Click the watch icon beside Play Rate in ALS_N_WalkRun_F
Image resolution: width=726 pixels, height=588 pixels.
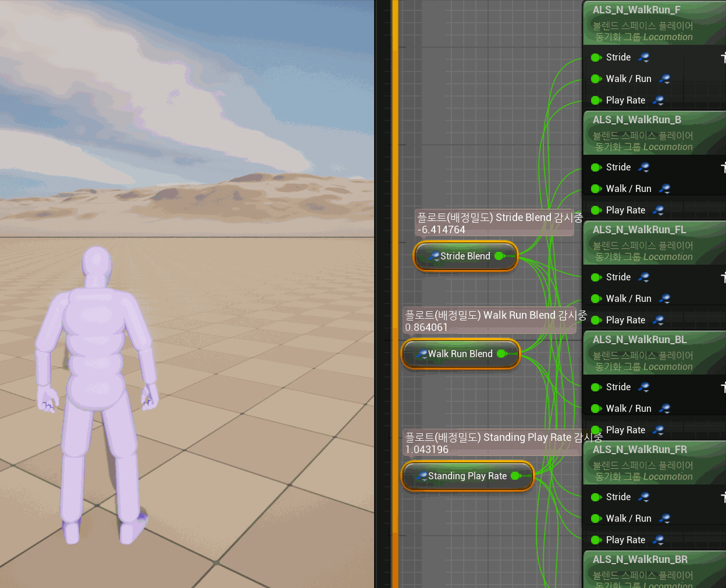tap(658, 100)
